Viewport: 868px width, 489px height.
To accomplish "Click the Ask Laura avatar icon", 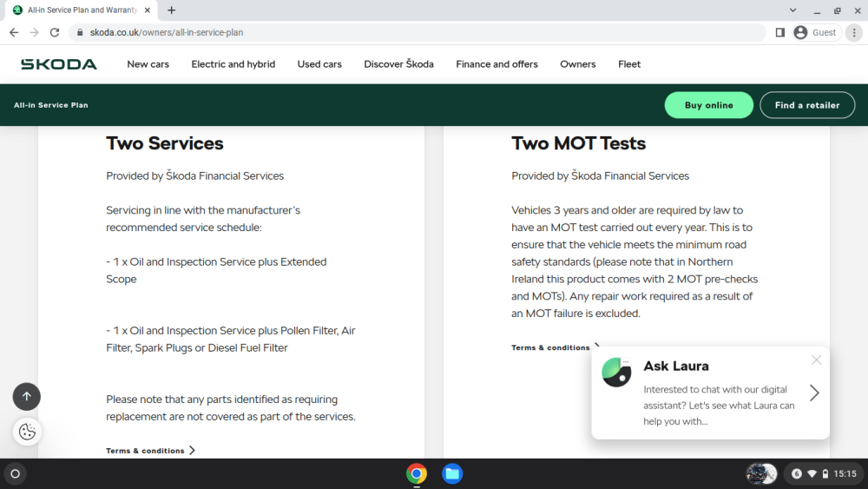I will (x=616, y=372).
